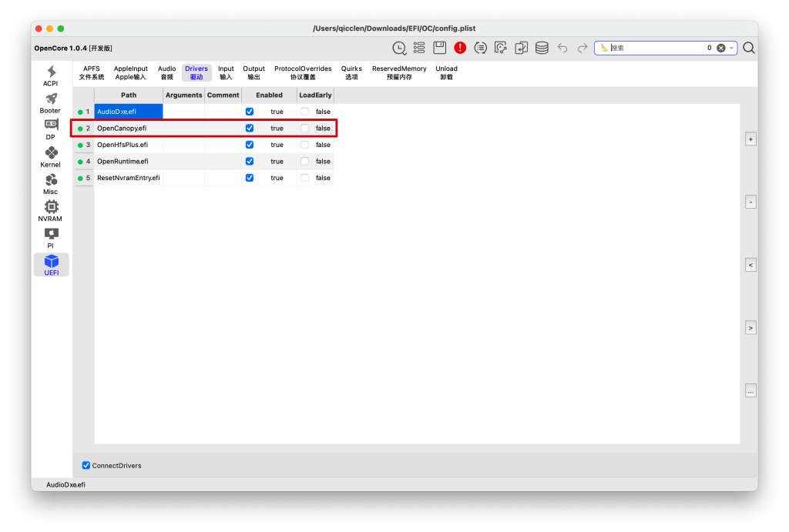The height and width of the screenshot is (532, 789).
Task: Toggle the ConnectDrivers checkbox
Action: 86,466
